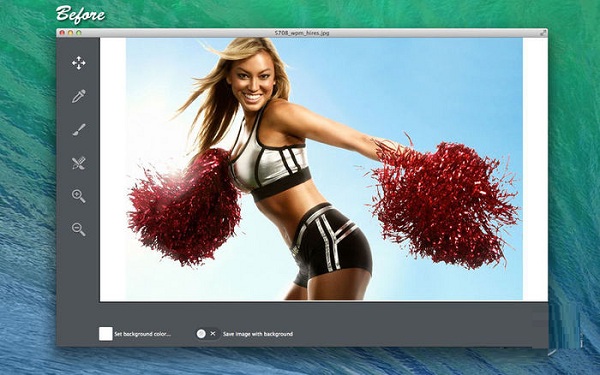Enter full screen with the title bar arrows
This screenshot has height=375, width=600.
tap(543, 33)
